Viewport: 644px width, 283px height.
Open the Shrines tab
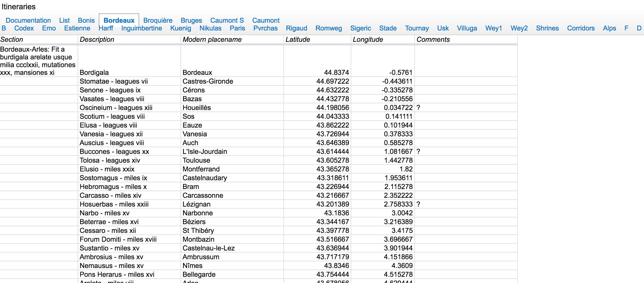coord(547,28)
